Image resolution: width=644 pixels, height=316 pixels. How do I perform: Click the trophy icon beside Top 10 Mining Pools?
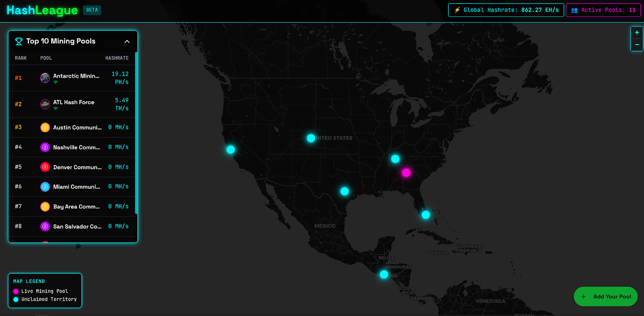19,41
